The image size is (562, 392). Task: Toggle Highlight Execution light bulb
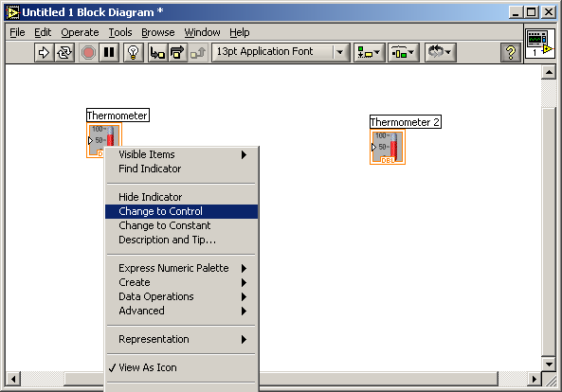[x=134, y=53]
